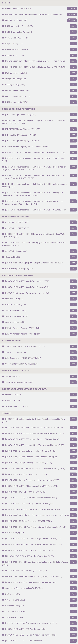The height and width of the screenshot is (644, 78).
Task: Click the video icon next to CloudTrail lesson
Action: [3, 257]
